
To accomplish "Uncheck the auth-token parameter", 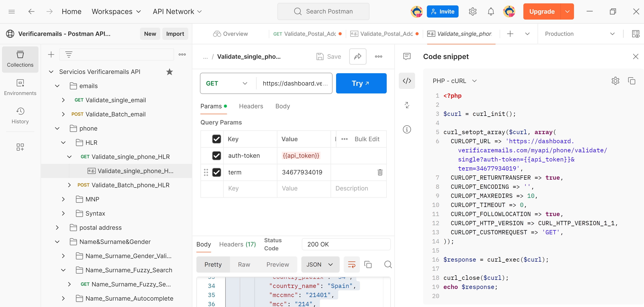I will (216, 156).
